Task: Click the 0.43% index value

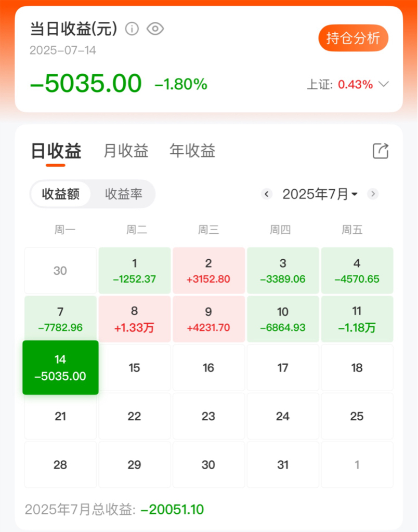Action: [356, 84]
